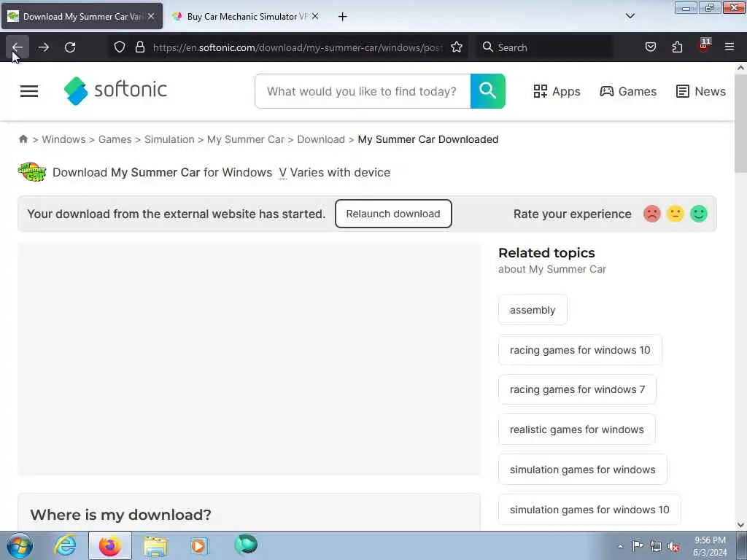Image resolution: width=747 pixels, height=560 pixels.
Task: Open the File Explorer taskbar icon
Action: tap(155, 546)
